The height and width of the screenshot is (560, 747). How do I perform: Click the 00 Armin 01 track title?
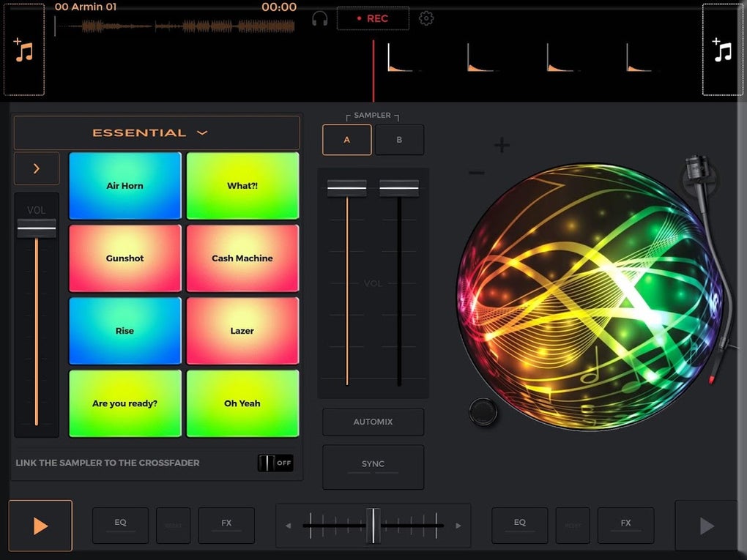pos(86,7)
